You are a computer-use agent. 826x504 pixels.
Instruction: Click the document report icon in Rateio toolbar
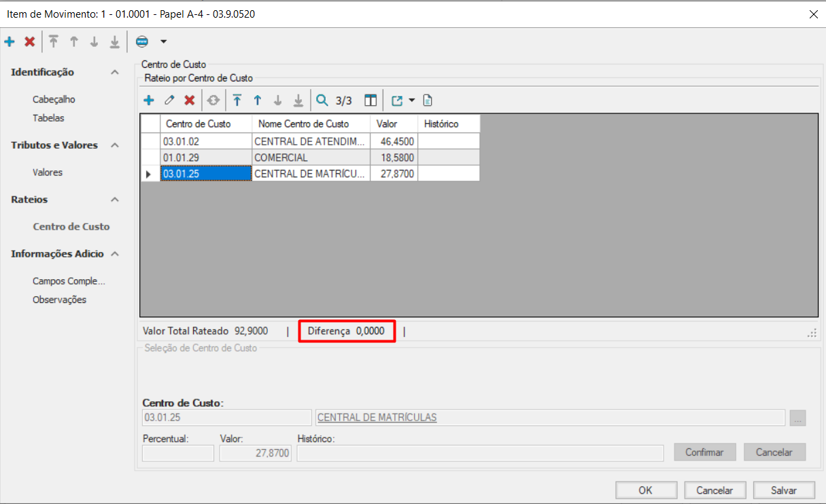tap(428, 101)
